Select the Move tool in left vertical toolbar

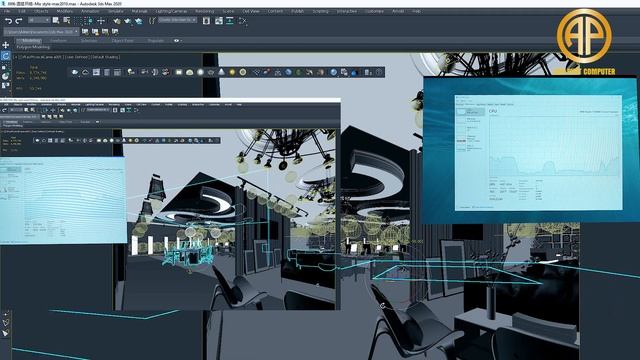pyautogui.click(x=6, y=45)
